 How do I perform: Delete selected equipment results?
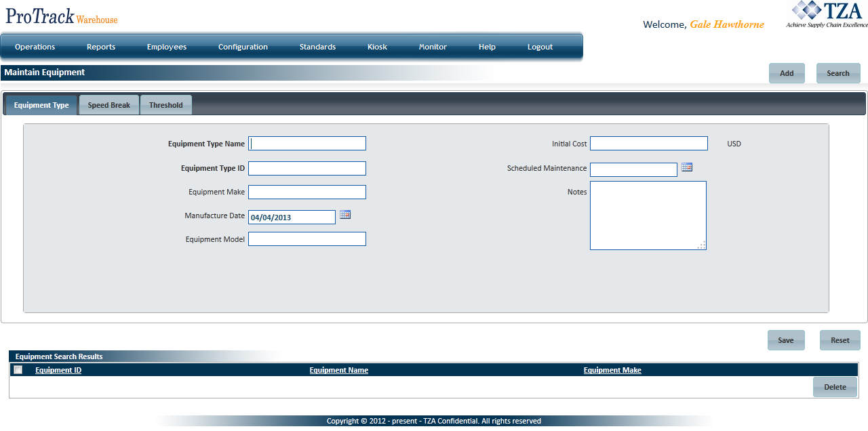click(x=835, y=387)
